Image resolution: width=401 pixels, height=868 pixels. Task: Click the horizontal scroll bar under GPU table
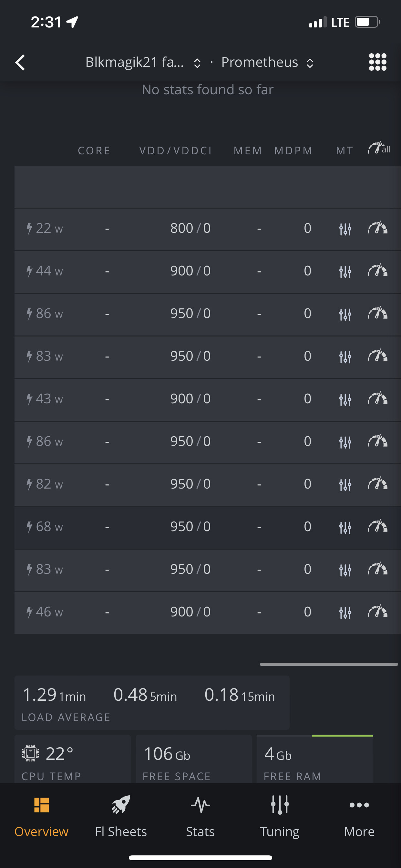(329, 664)
